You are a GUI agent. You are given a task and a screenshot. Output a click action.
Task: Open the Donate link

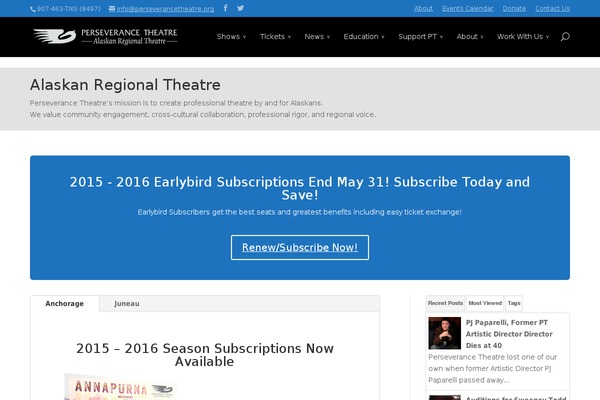514,8
